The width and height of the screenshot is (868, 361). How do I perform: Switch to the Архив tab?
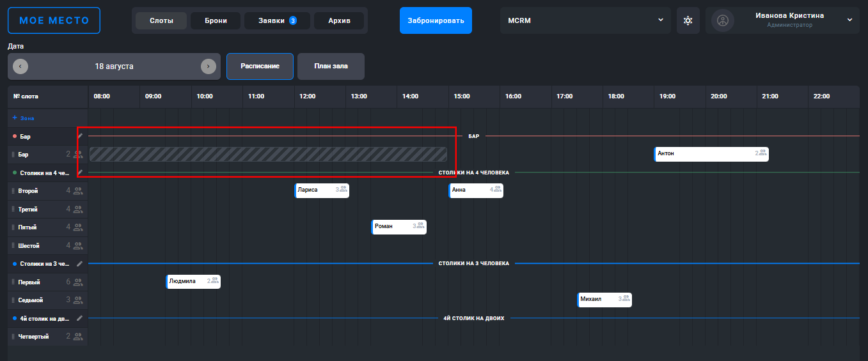point(339,20)
